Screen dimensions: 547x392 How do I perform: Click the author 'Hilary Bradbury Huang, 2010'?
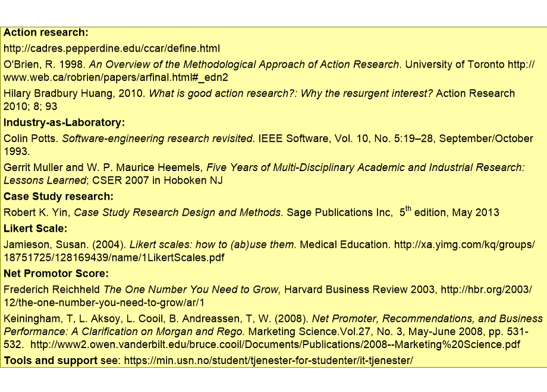(74, 93)
